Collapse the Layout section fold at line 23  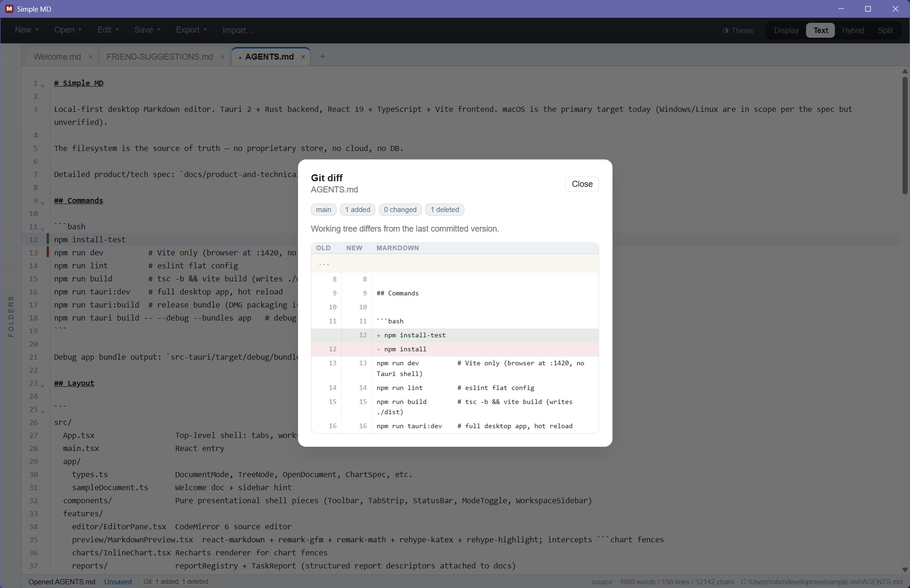click(42, 386)
